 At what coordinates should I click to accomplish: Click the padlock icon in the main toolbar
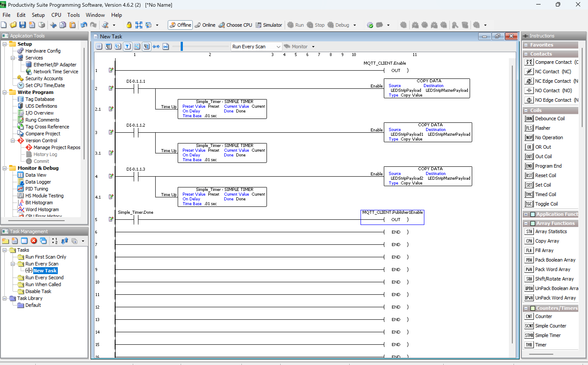click(x=129, y=25)
